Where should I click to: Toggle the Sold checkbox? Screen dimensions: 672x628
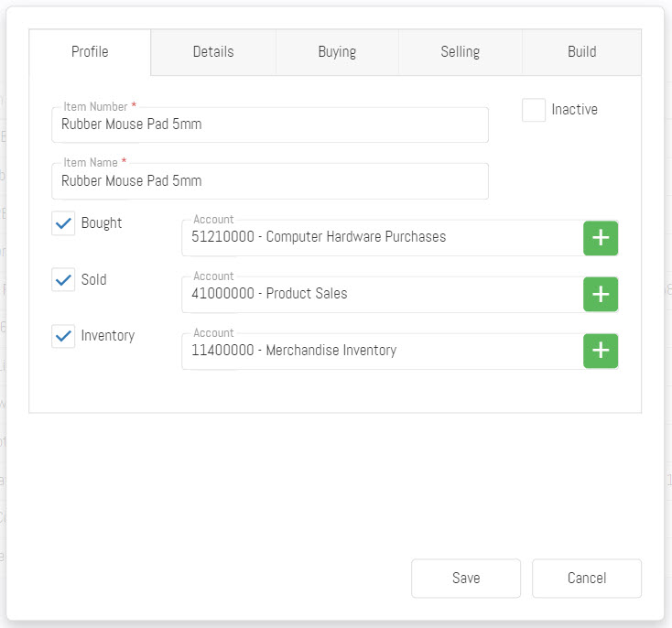coord(63,280)
